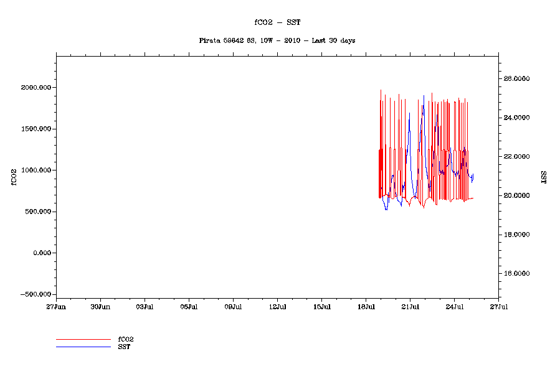555x392 pixels.
Task: Click the 27Jun start date tick label
Action: pos(56,307)
